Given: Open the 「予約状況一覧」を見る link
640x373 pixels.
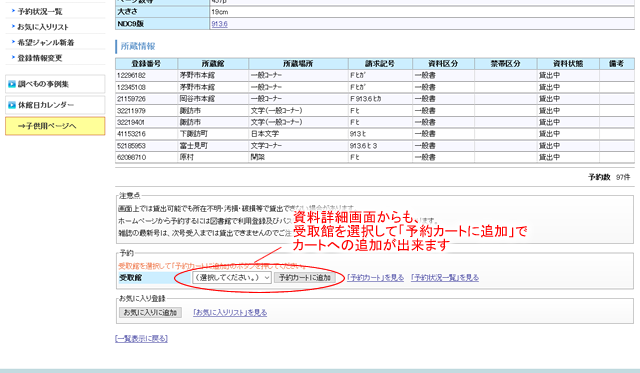Looking at the screenshot, I should click(x=445, y=278).
